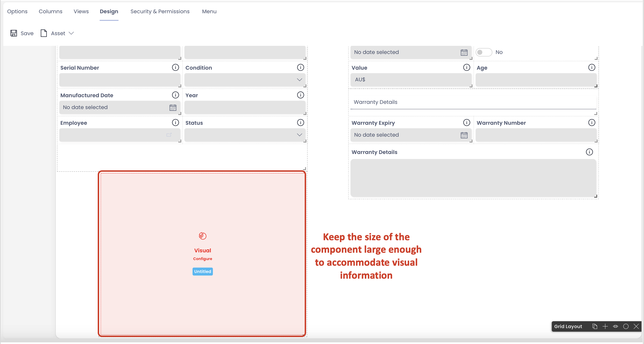Open the Condition dropdown
Viewport: 644px width, 344px height.
[x=300, y=80]
